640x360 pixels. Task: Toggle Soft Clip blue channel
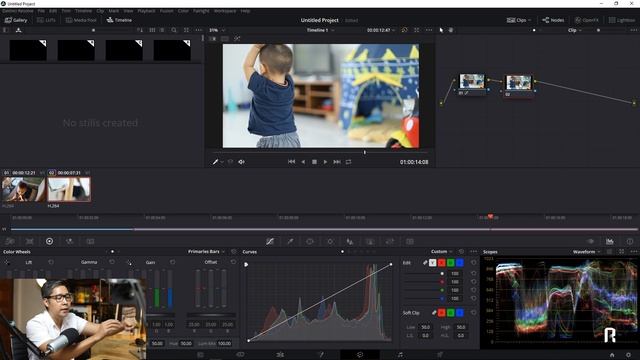460,313
